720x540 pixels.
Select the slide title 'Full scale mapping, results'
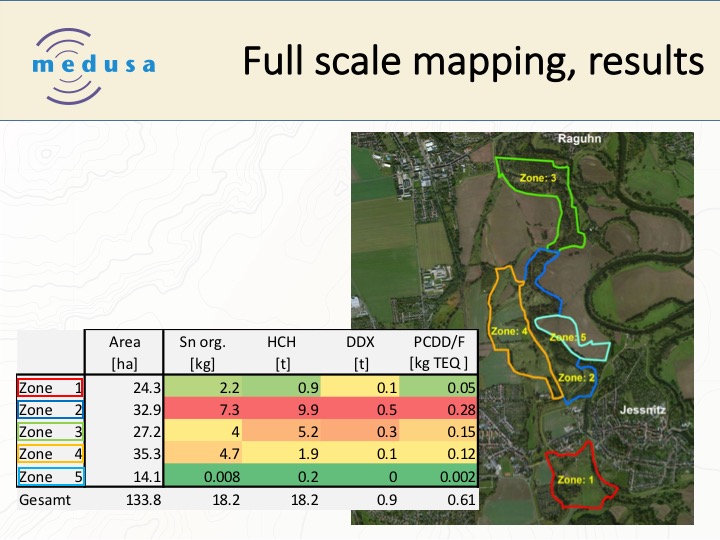pyautogui.click(x=473, y=62)
